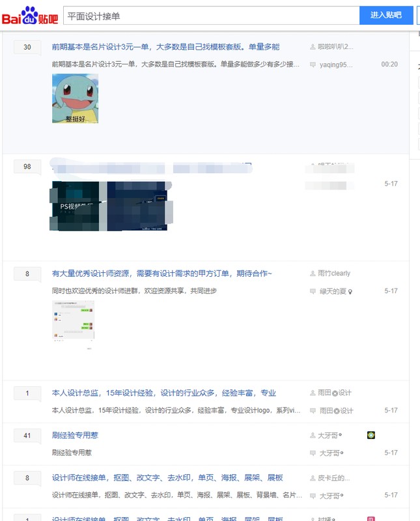Click author icon beside 雨竹clearly
This screenshot has height=521, width=420.
(x=313, y=274)
